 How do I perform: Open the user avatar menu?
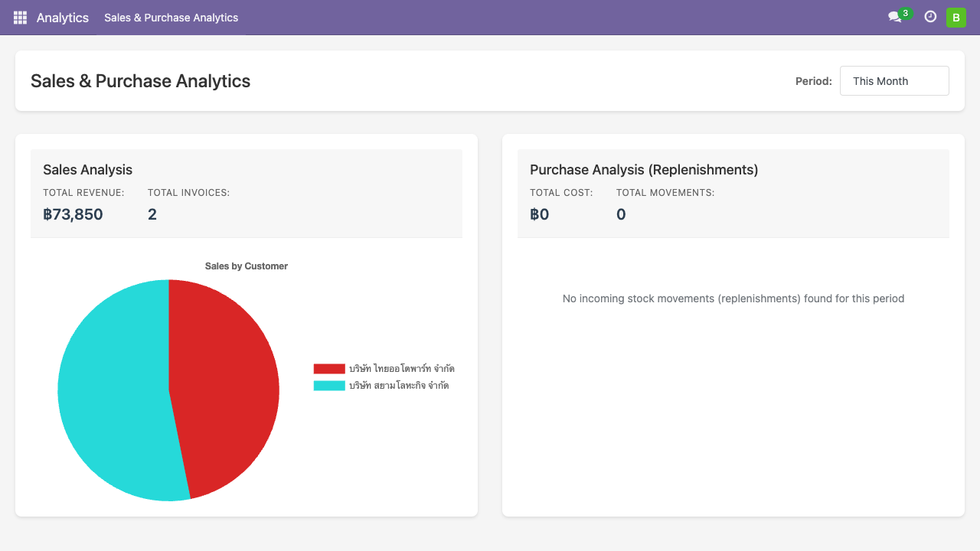pos(955,16)
